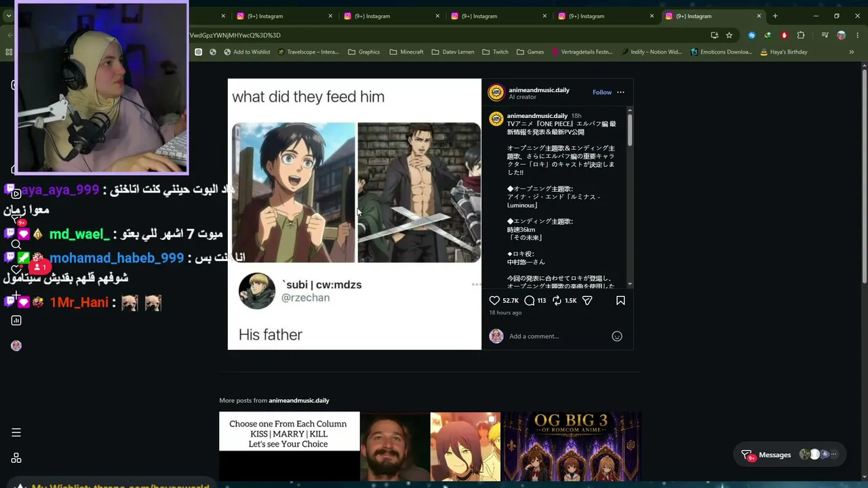Click the 18 hours ago timestamp
Image resolution: width=868 pixels, height=488 pixels.
[x=505, y=313]
